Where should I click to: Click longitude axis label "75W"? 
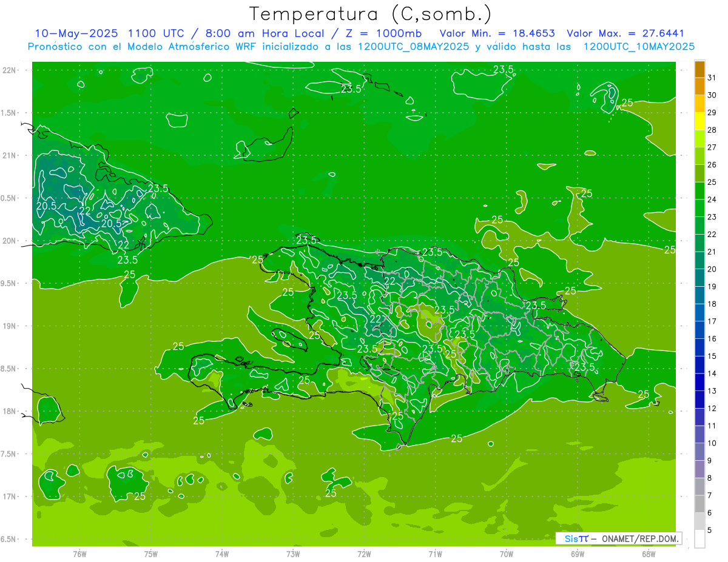coord(150,554)
